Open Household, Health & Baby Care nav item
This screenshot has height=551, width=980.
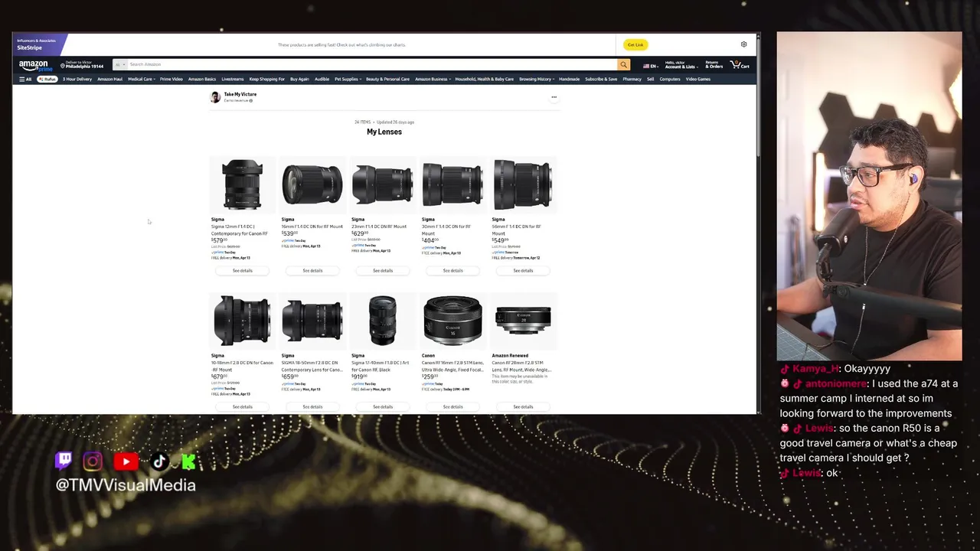pos(485,79)
